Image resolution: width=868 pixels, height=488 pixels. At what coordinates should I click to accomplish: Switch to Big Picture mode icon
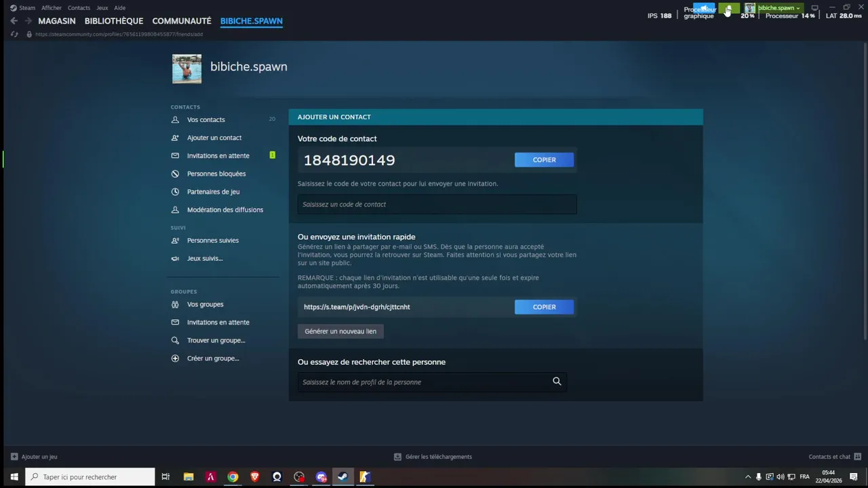pos(815,8)
